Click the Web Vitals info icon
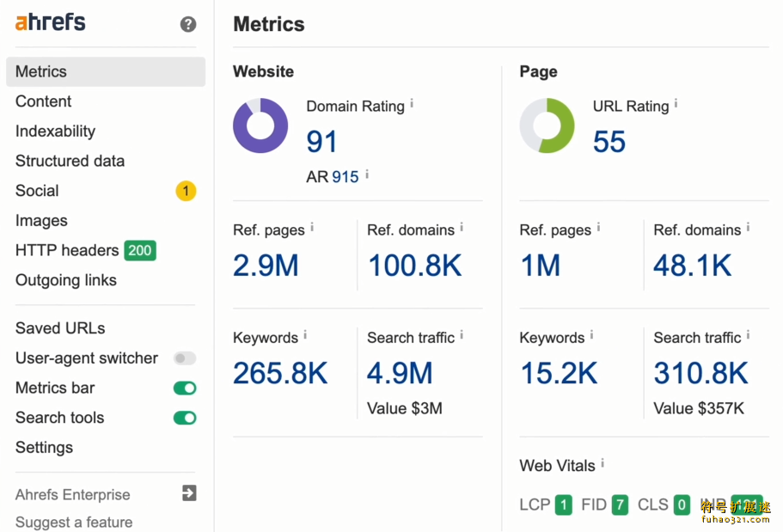The image size is (783, 532). point(603,463)
